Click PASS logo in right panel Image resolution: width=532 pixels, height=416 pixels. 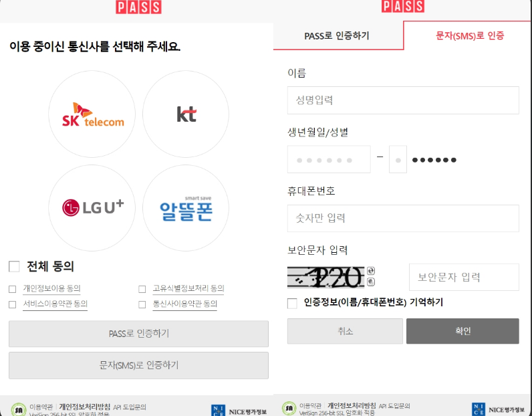[403, 6]
